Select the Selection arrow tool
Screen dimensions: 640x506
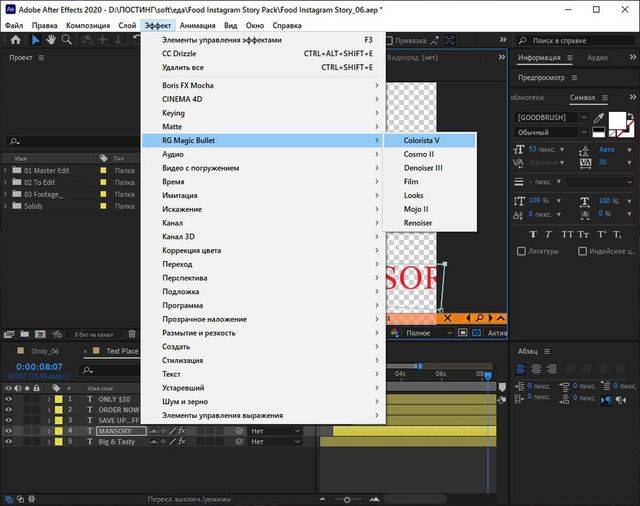[x=35, y=41]
